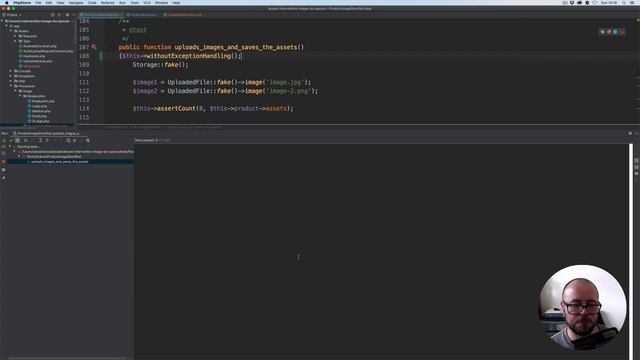Collapse the project root folder
The height and width of the screenshot is (360, 640).
tap(2, 21)
